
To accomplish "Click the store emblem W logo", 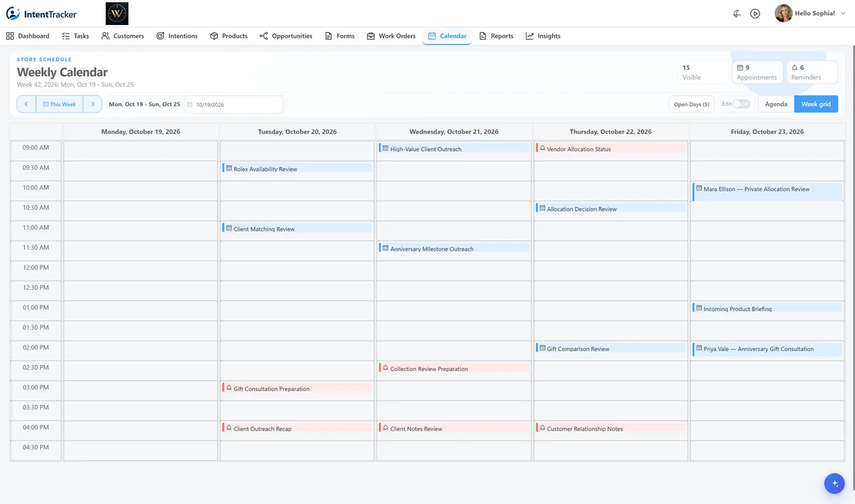I will point(117,14).
